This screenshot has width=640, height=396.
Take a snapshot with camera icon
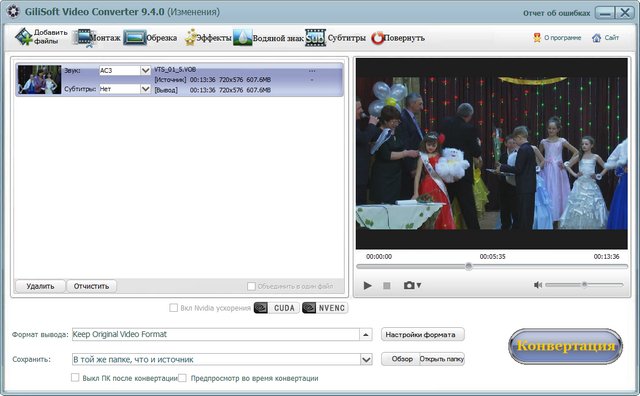tap(409, 285)
